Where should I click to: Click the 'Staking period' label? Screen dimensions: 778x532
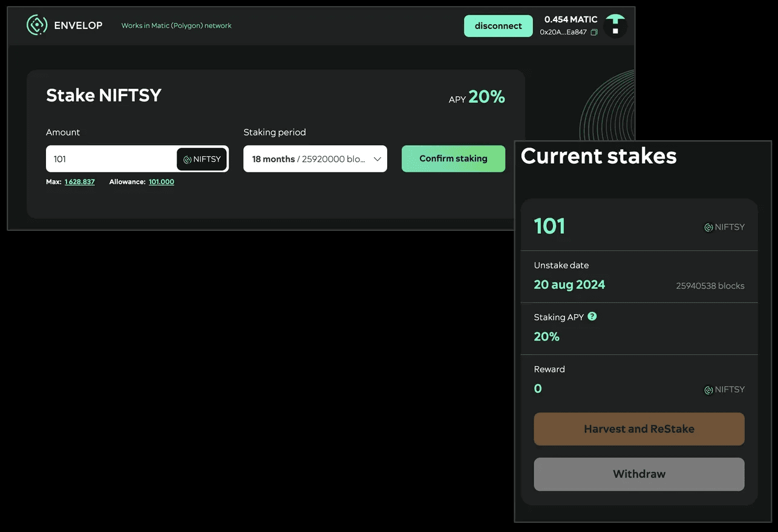coord(275,132)
